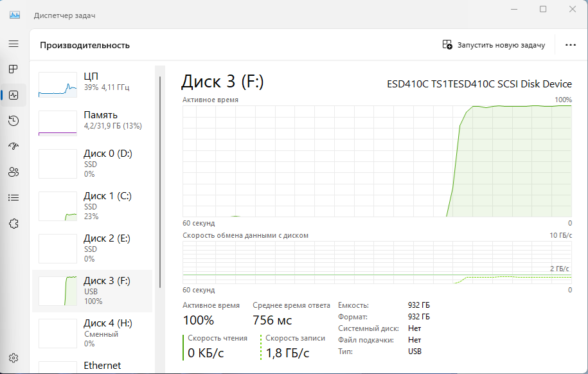Show the Диск 1 (C:) graph

[x=92, y=206]
